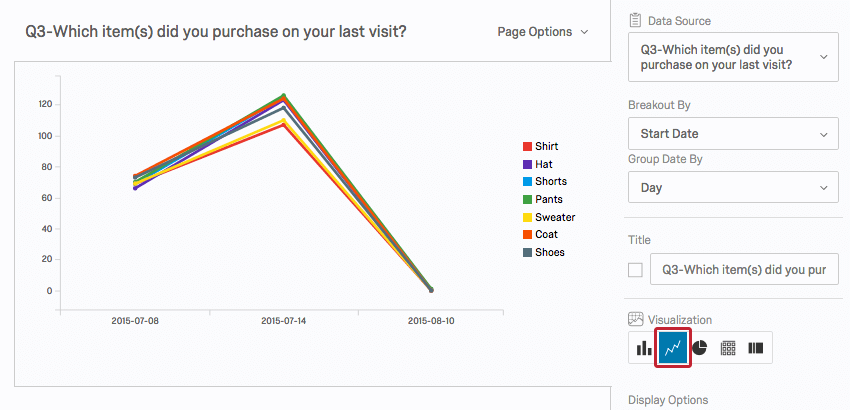Click the Shirt legend color swatch
Screen dimensions: 850x410
coord(527,146)
